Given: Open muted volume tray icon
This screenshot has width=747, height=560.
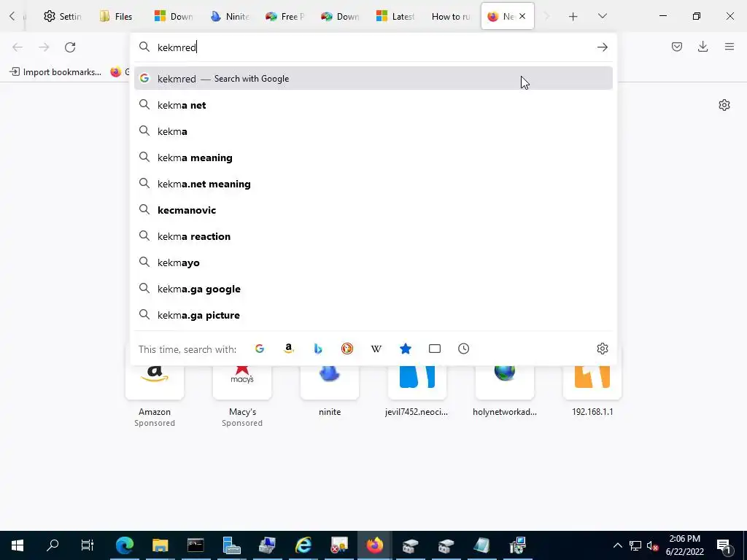Looking at the screenshot, I should [x=653, y=545].
